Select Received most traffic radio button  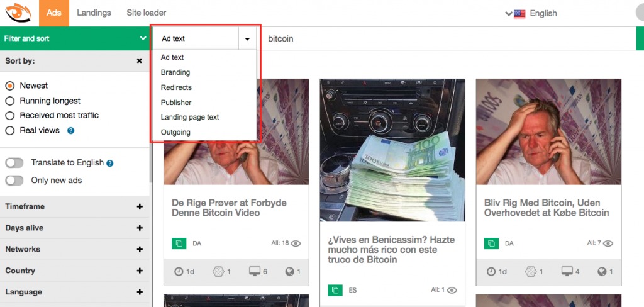tap(10, 116)
